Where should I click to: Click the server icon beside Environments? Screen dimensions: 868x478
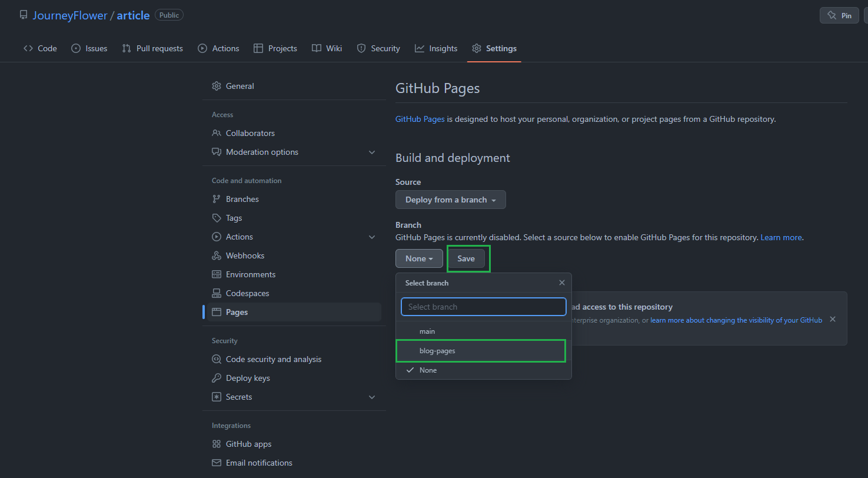[x=217, y=274]
